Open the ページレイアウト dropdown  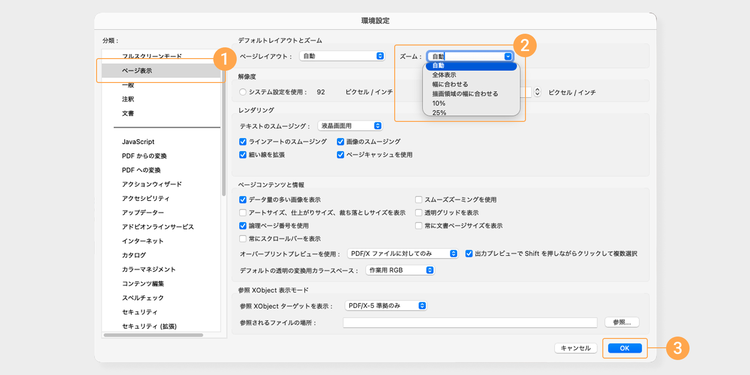pos(342,56)
